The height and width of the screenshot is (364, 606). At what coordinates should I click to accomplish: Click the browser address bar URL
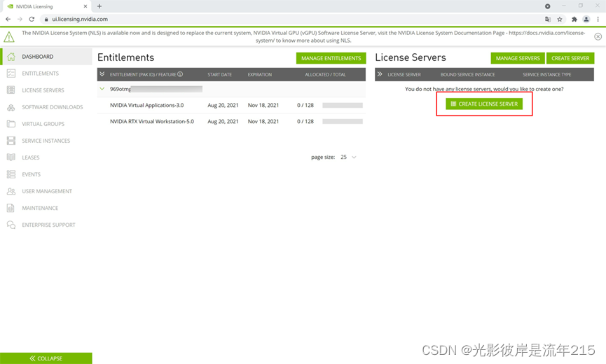click(80, 20)
